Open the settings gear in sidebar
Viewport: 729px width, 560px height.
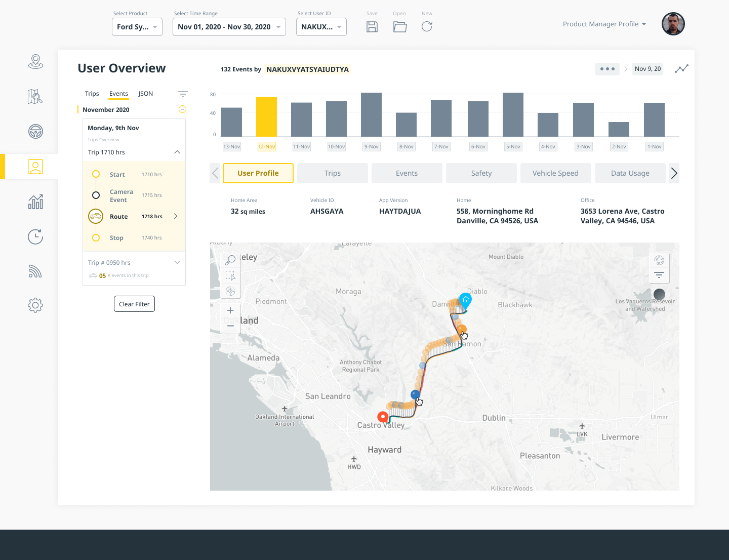pos(35,305)
